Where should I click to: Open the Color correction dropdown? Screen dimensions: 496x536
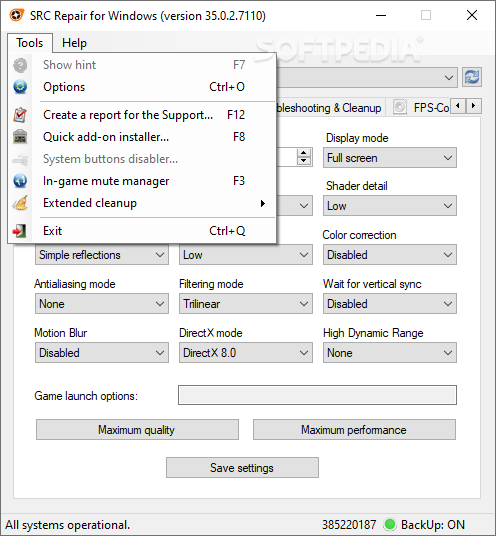(390, 255)
